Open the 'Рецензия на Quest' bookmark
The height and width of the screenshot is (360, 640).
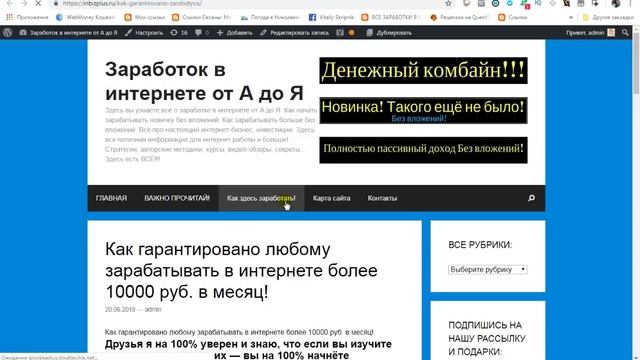coord(460,17)
